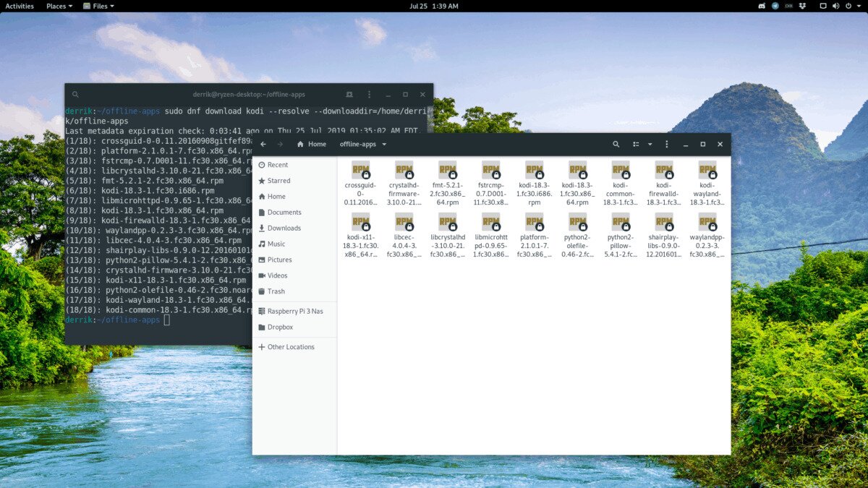Screen dimensions: 868x488
Task: Open the Places menu in top bar
Action: pyautogui.click(x=59, y=6)
